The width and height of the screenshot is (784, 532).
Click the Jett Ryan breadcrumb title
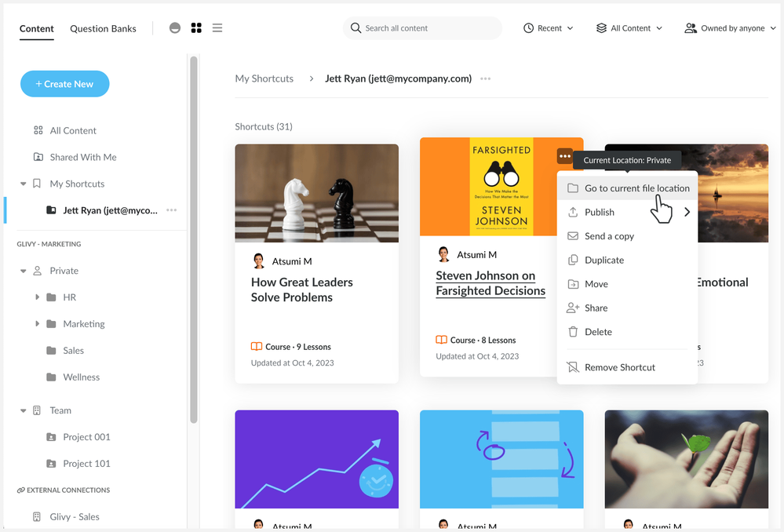click(399, 78)
